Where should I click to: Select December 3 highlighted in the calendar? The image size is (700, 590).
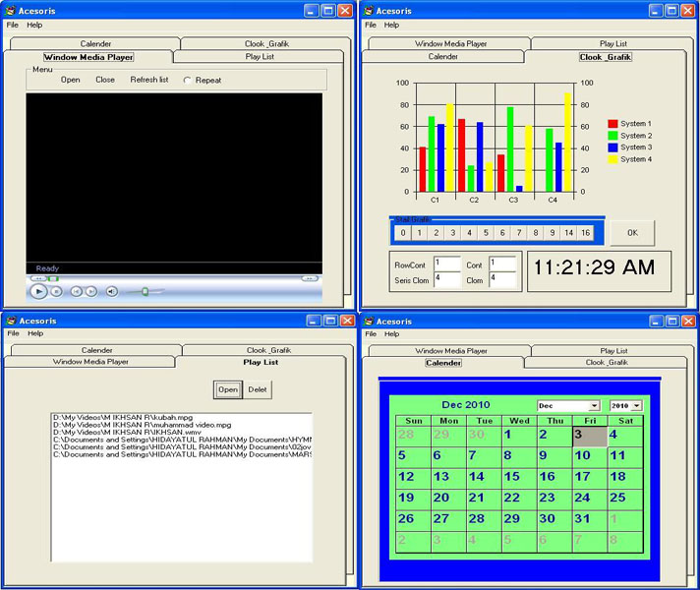[x=589, y=437]
